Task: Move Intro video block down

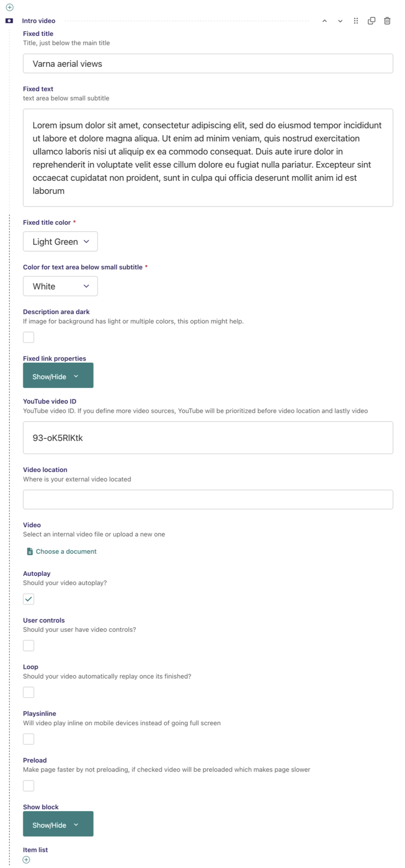Action: coord(340,21)
